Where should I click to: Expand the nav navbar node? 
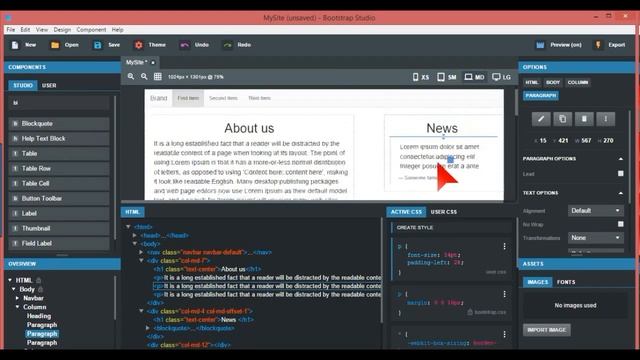(141, 252)
